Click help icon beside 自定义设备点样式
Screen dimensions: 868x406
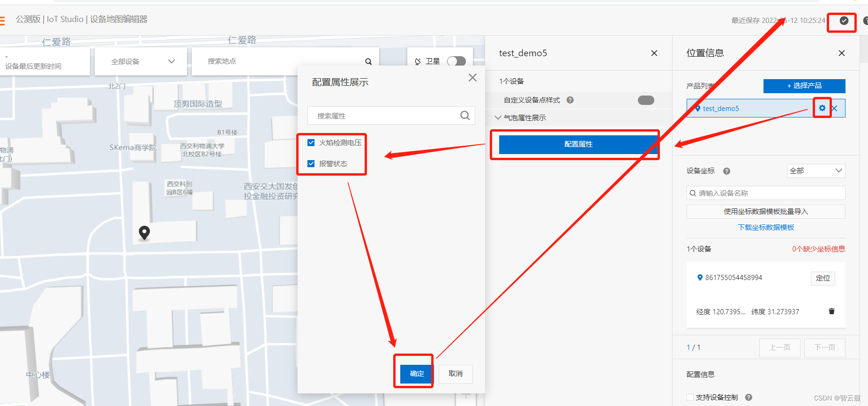point(570,100)
